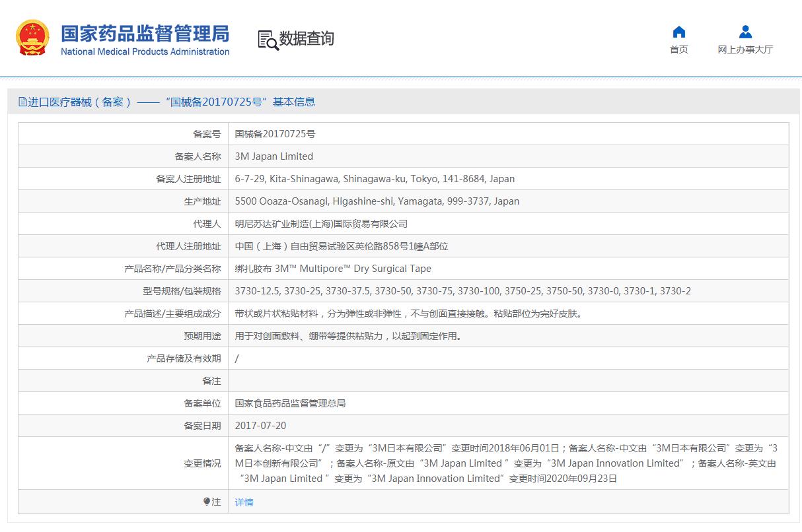Select the Kita-Shinagawa Tokyo address text

tap(375, 179)
